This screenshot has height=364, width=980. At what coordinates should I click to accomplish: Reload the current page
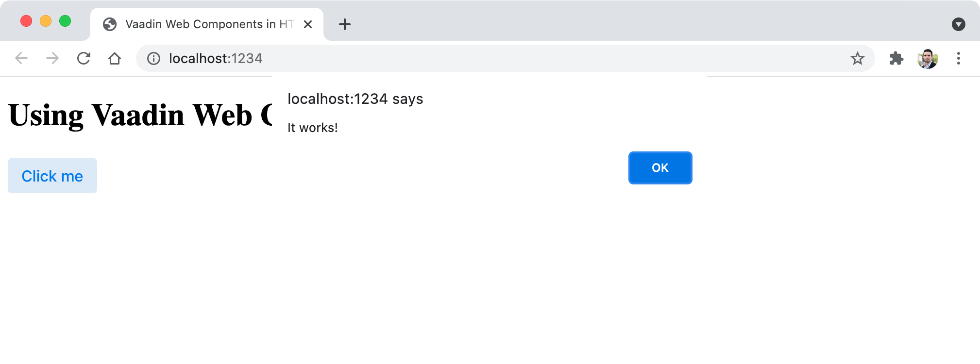click(84, 59)
